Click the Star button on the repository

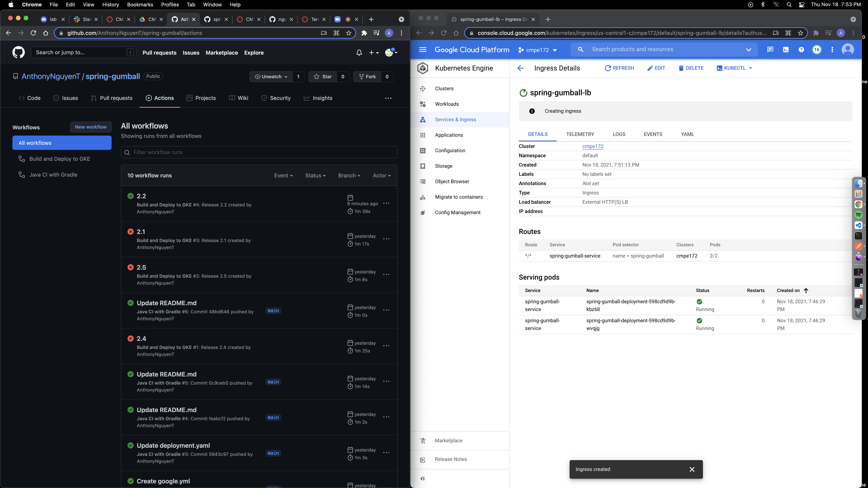(322, 76)
